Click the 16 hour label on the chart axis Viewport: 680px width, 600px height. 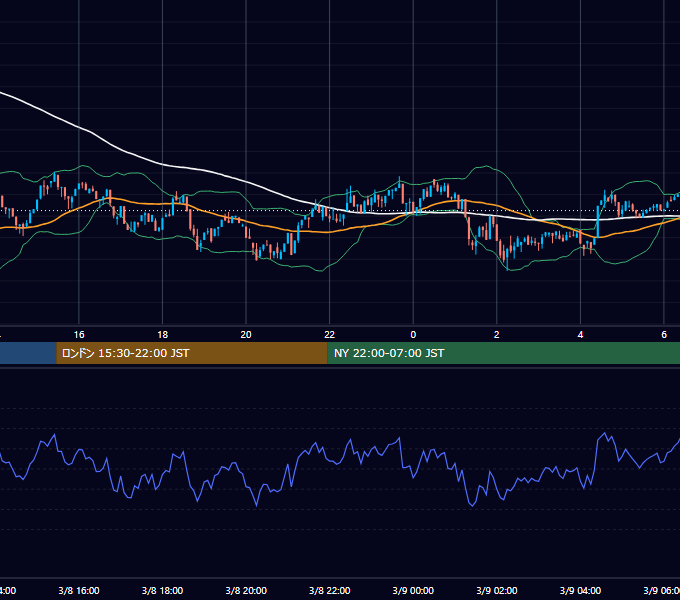(x=79, y=335)
